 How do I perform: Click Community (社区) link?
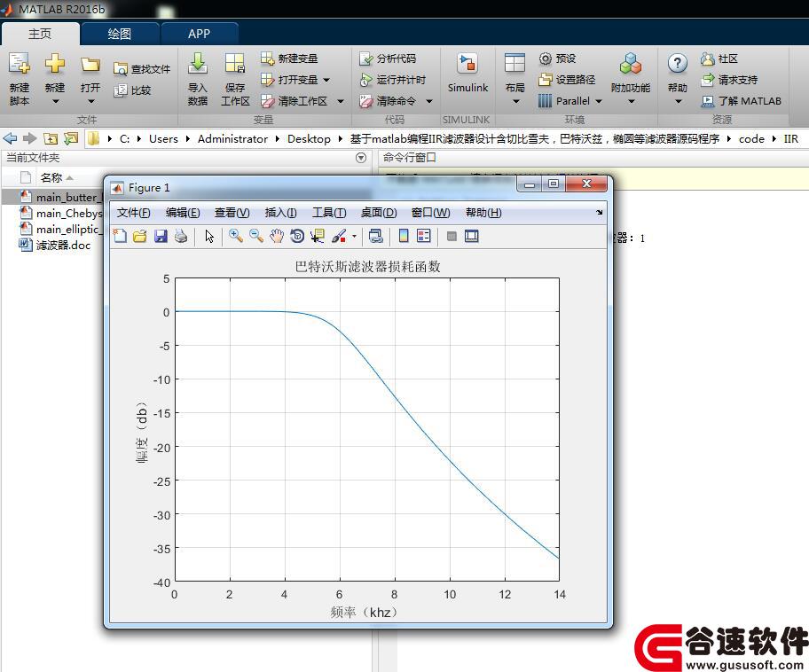pyautogui.click(x=719, y=59)
